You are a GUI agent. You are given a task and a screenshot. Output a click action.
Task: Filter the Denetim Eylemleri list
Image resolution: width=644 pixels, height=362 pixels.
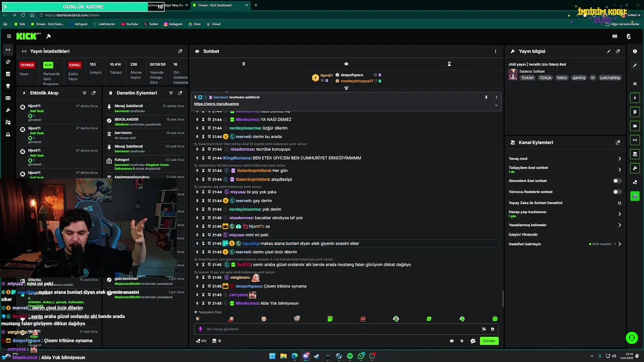tap(171, 93)
